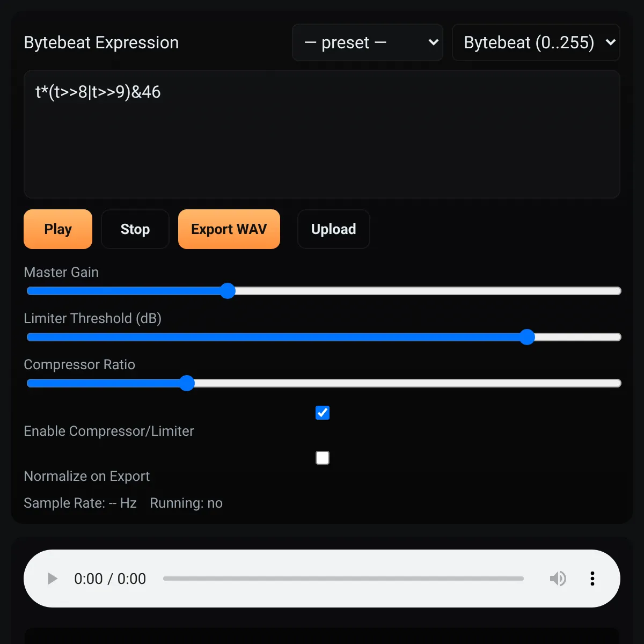Viewport: 644px width, 644px height.
Task: Click the Normalize on Export label
Action: coord(87,476)
